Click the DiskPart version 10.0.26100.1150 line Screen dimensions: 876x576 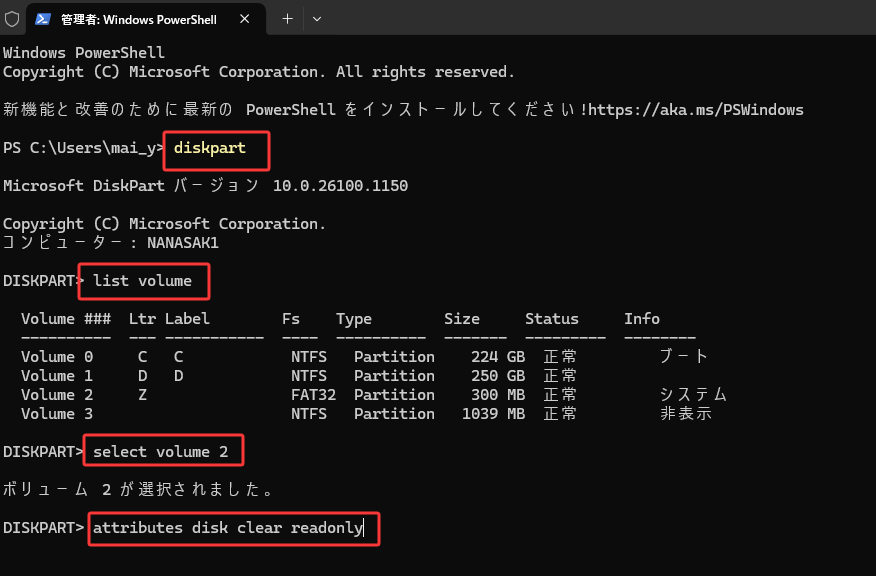(x=205, y=186)
